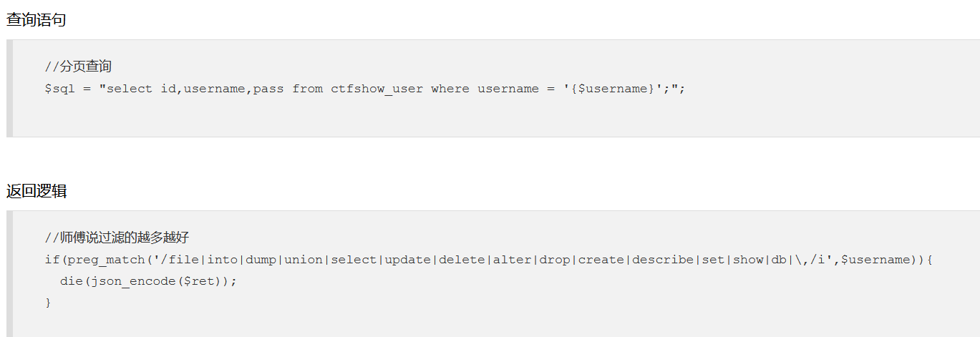The image size is (980, 337).
Task: Click the //师傅说过滤的越多越好 comment
Action: (x=117, y=238)
